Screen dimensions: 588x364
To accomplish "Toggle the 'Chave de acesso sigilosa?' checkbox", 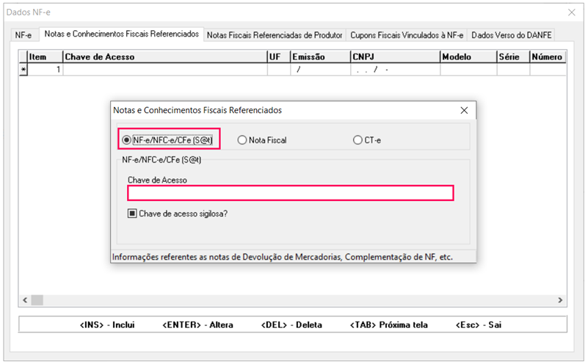I will 133,214.
